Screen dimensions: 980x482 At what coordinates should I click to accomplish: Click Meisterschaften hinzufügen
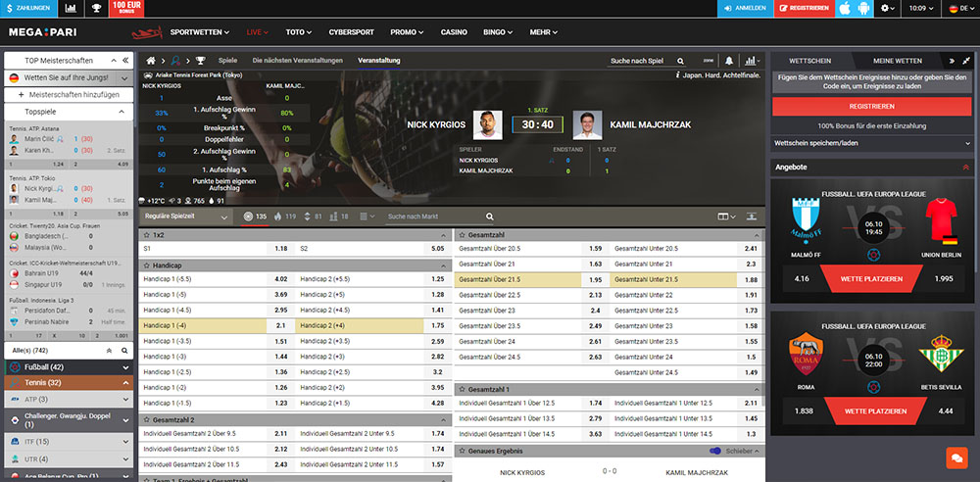[69, 94]
